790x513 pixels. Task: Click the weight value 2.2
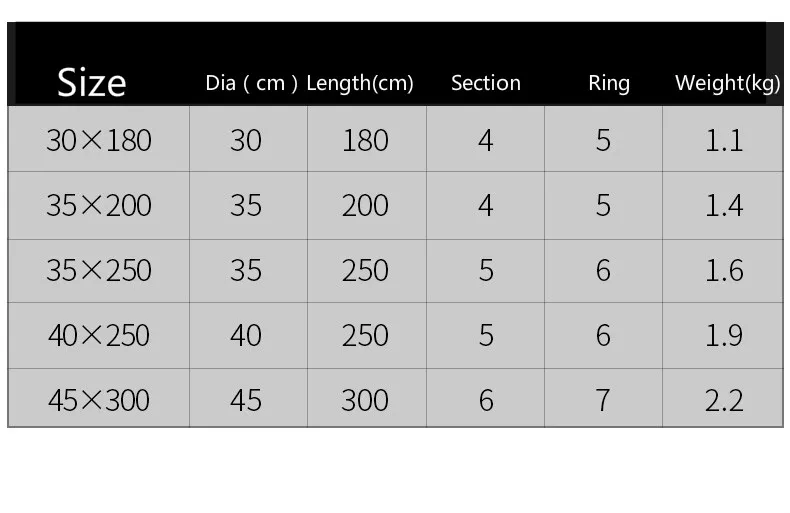(724, 401)
